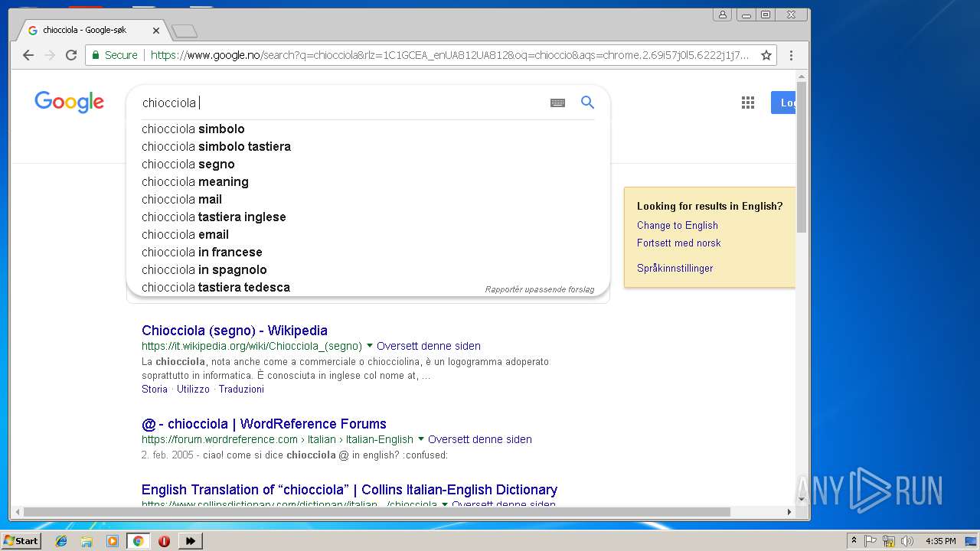Click the address bar URL
Viewport: 980px width, 551px height.
click(x=450, y=55)
